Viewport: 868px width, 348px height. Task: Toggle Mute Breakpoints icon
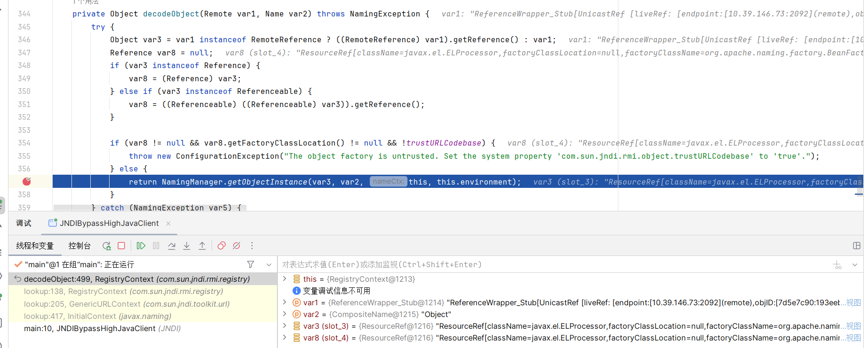coord(237,246)
